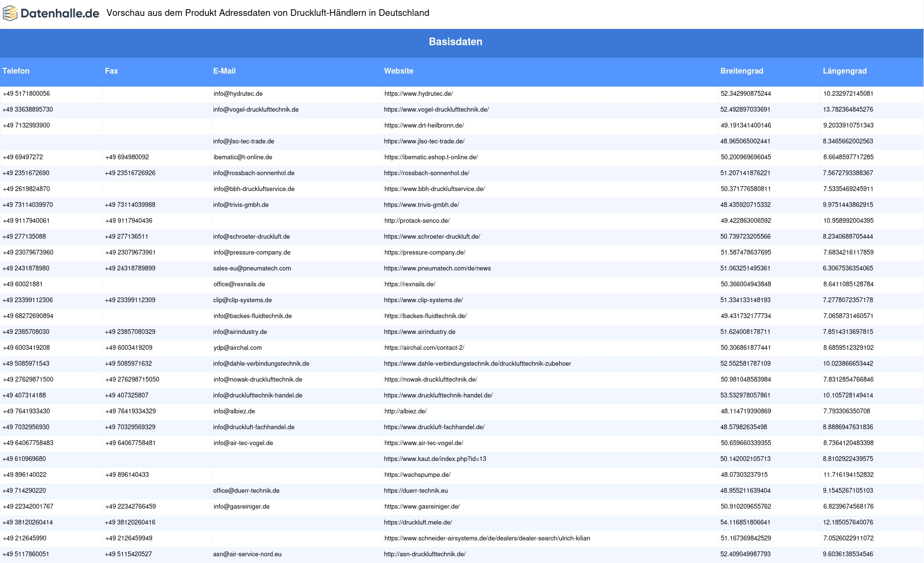Open https://www.drt-heilbronn.de/ cell
This screenshot has height=563, width=924.
pos(424,126)
